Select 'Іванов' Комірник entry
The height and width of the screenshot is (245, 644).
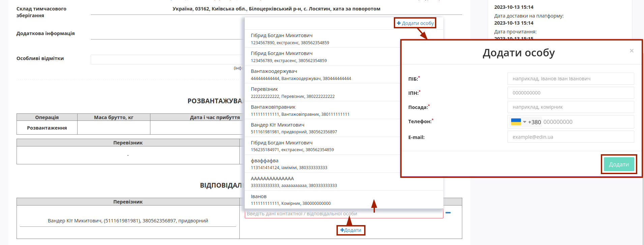click(x=344, y=200)
